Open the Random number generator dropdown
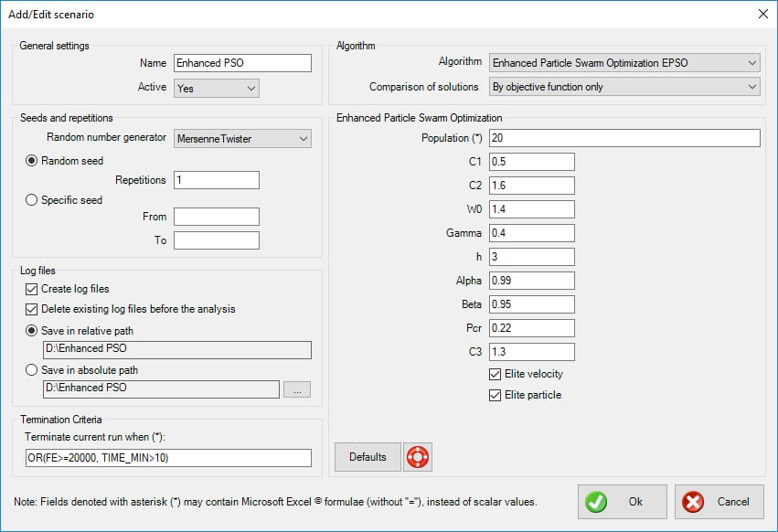 [x=242, y=138]
